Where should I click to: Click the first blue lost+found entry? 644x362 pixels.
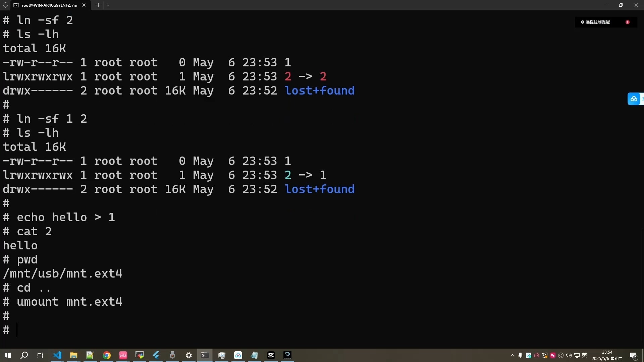pos(319,90)
